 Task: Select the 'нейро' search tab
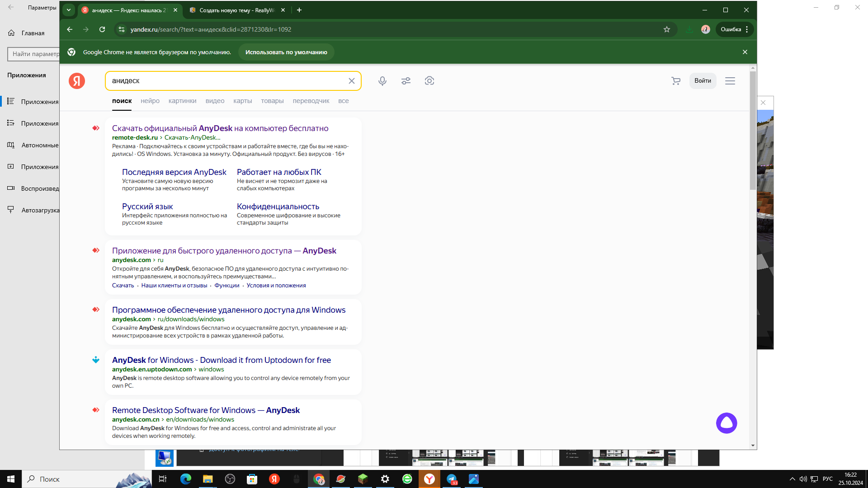pos(150,101)
